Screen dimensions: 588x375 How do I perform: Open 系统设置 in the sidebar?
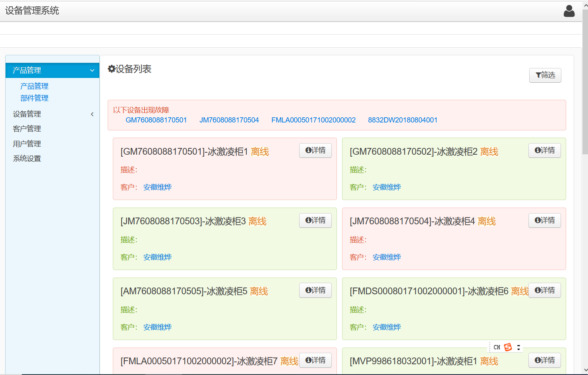pyautogui.click(x=27, y=159)
